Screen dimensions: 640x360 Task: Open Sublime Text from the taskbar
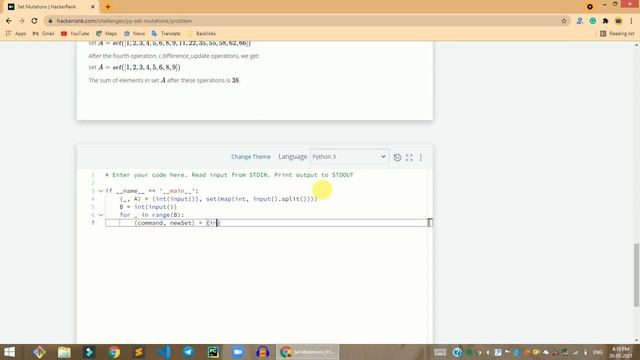(139, 352)
